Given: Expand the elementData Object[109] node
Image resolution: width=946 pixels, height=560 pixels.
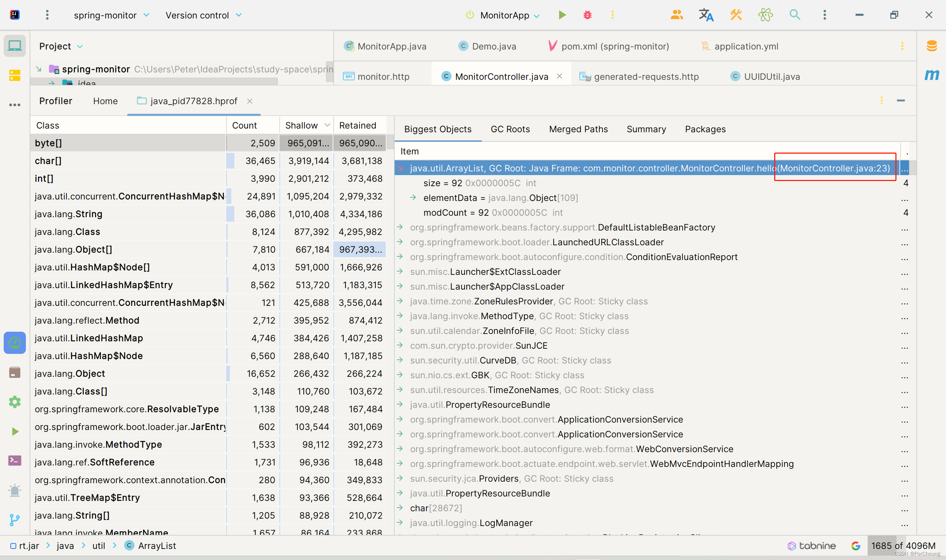Looking at the screenshot, I should tap(414, 198).
